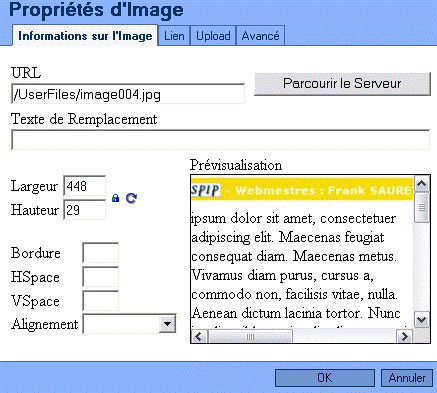Click the Bordure input field

point(100,253)
